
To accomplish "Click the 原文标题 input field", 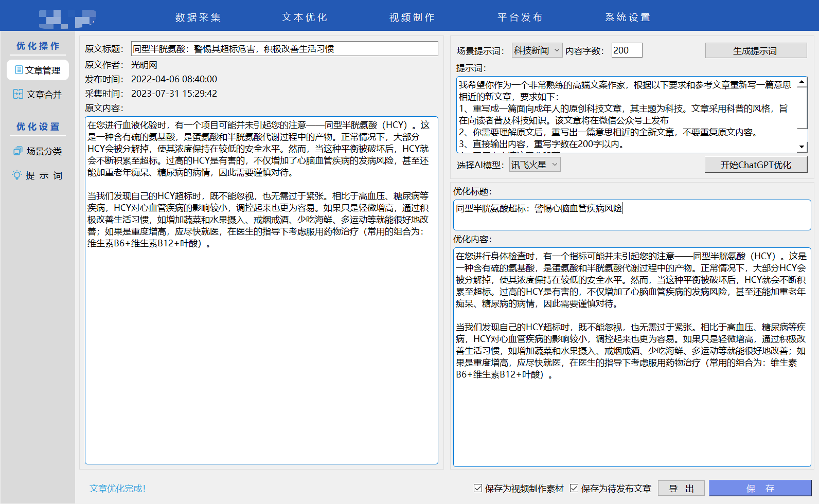I will click(284, 49).
